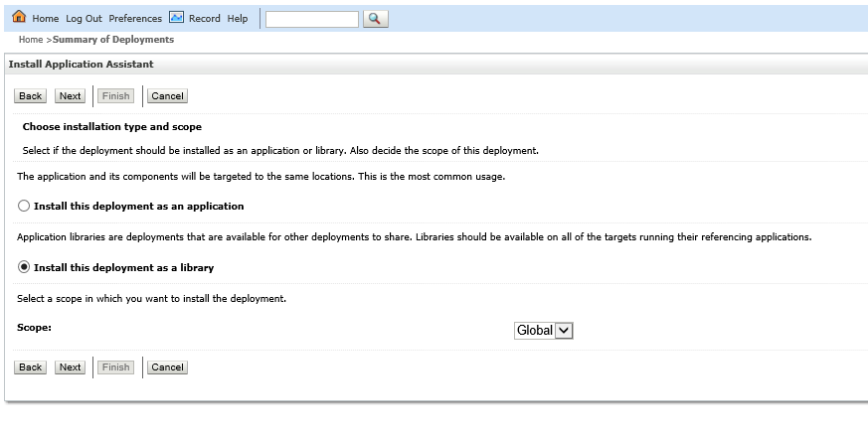
Task: Click into the search text field
Action: (311, 19)
